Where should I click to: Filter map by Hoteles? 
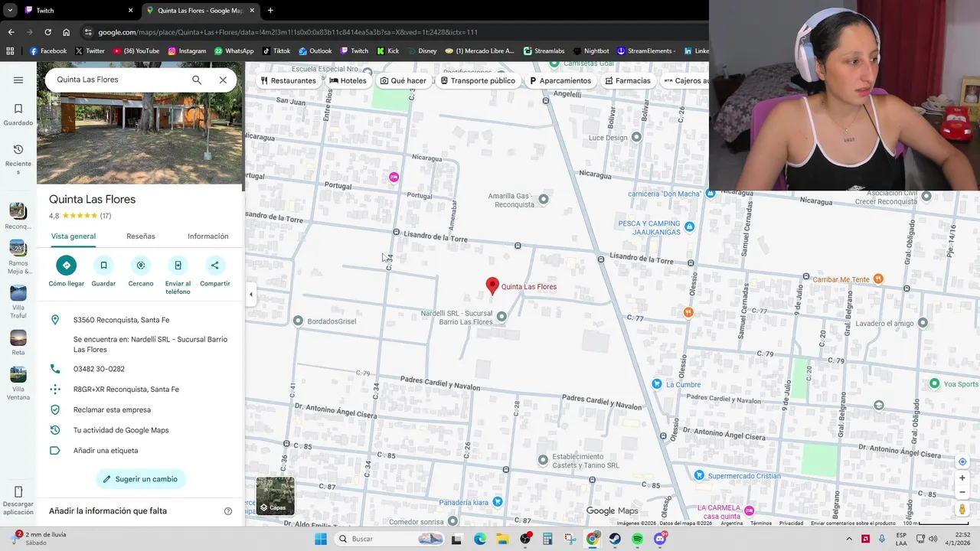point(348,80)
